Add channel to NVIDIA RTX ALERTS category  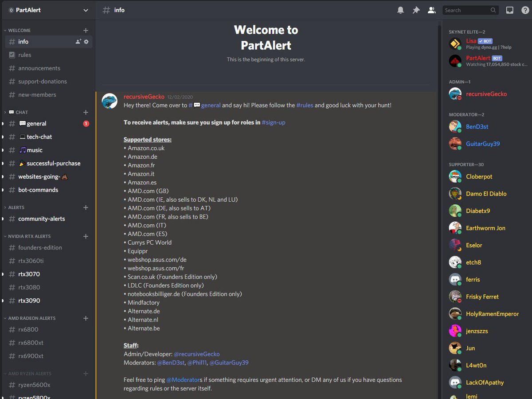(86, 236)
